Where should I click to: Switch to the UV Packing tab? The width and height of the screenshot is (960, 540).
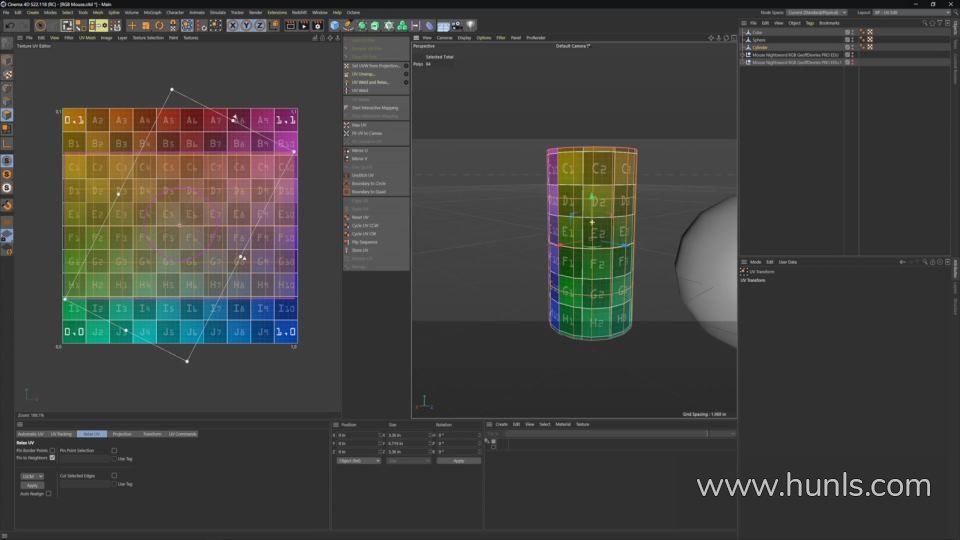coord(62,434)
